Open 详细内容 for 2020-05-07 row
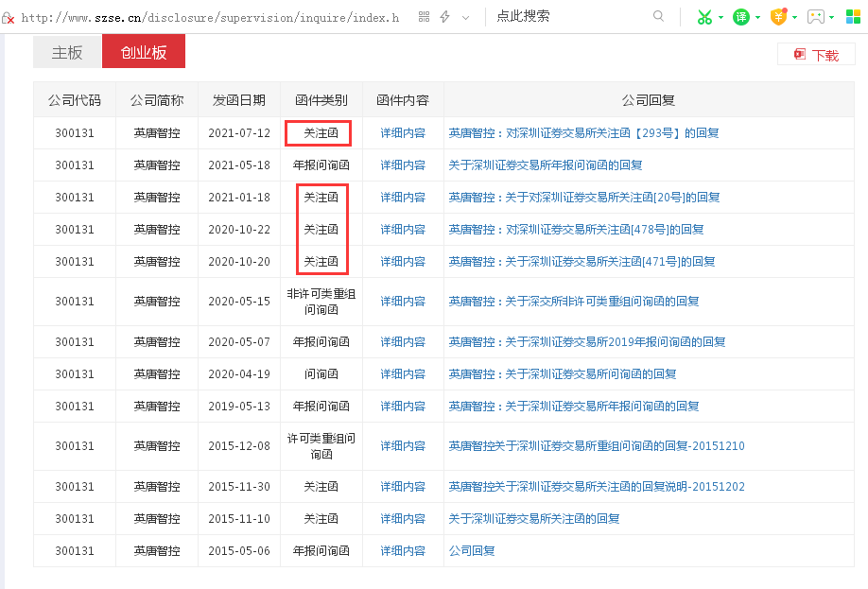This screenshot has width=868, height=589. click(x=403, y=341)
